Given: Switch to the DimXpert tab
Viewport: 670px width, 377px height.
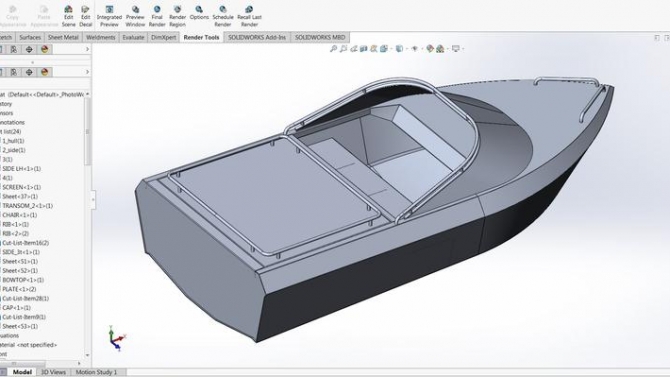Looking at the screenshot, I should (164, 37).
